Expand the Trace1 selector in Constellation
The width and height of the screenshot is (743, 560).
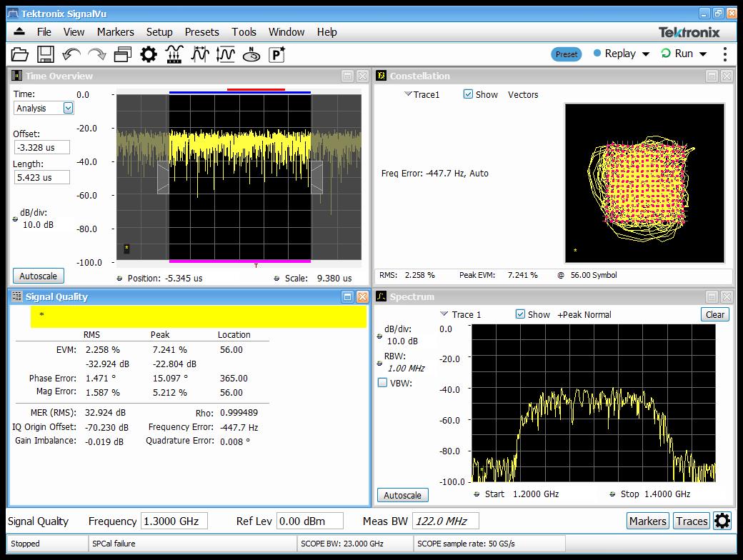407,94
